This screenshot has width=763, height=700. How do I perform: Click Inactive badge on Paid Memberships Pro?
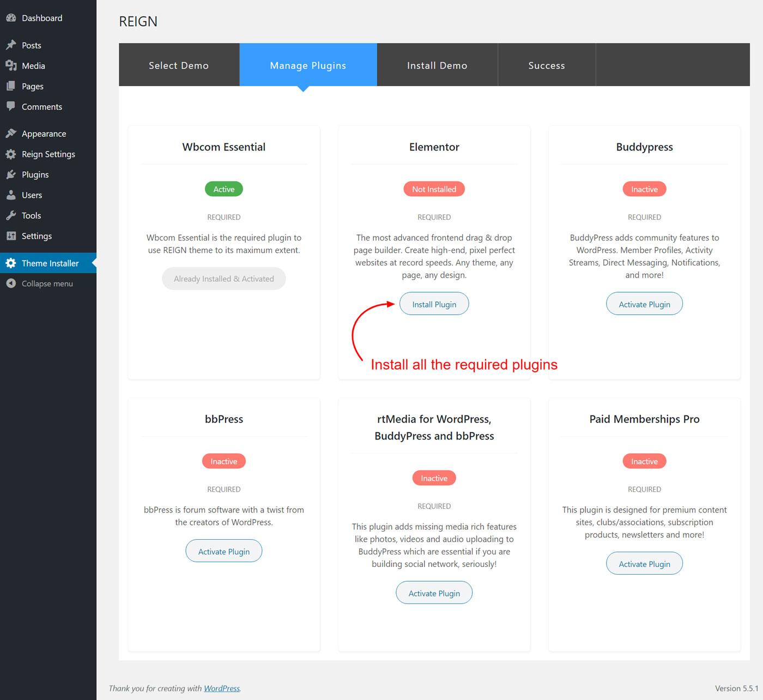[x=645, y=461]
